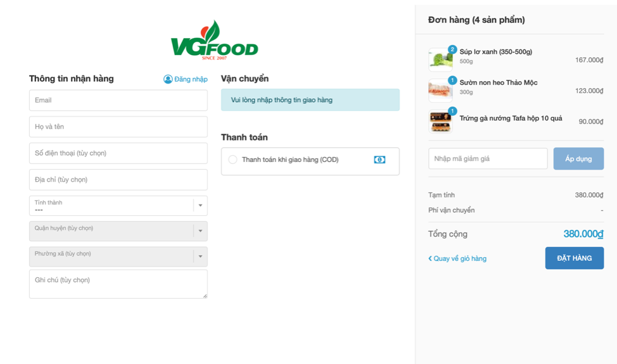Select Thanh toán khi giao hàng (COD) radio

[232, 160]
